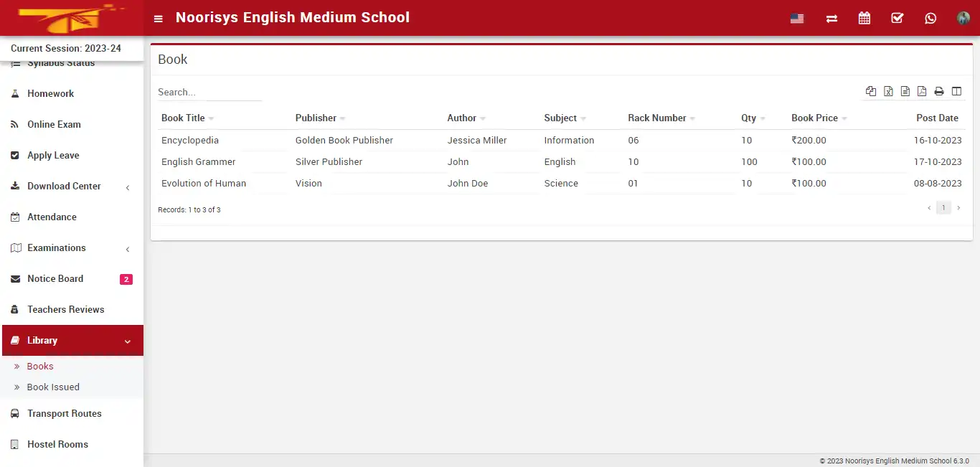Click the session switch arrows icon
Screen dimensions: 980x467
point(831,19)
